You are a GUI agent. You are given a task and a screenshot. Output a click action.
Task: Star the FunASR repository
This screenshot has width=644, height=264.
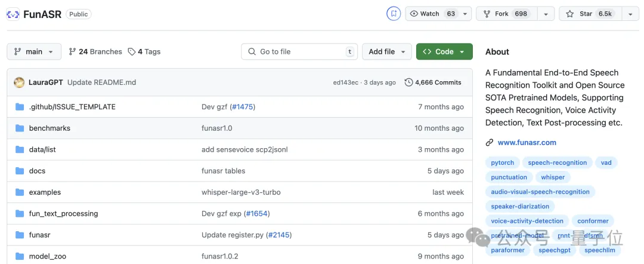coord(590,14)
